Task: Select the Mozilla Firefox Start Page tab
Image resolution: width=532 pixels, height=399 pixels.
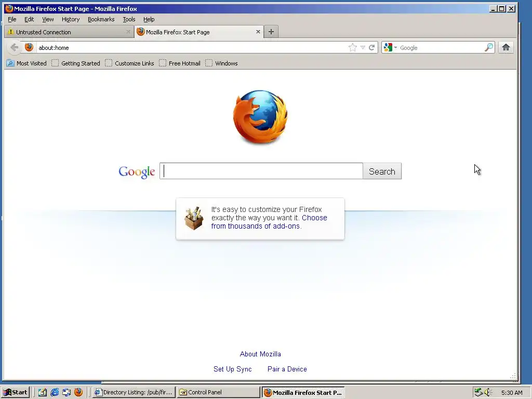Action: coord(199,32)
